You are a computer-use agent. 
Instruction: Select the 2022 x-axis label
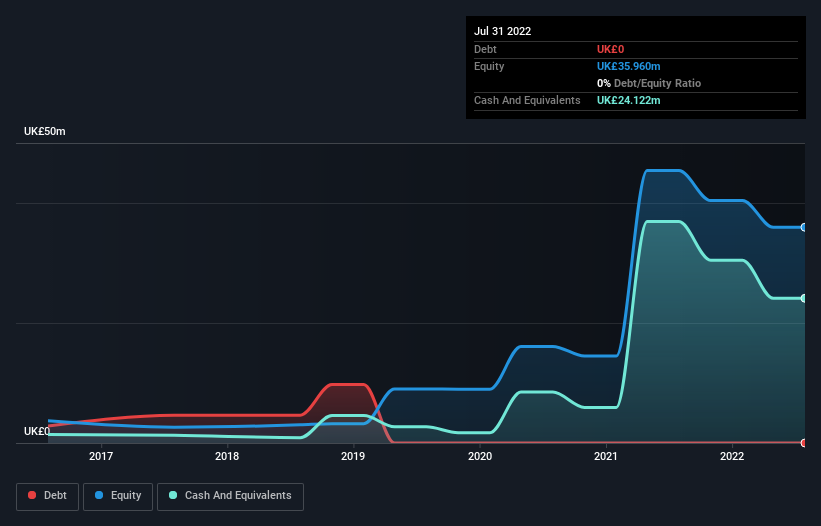tap(732, 456)
